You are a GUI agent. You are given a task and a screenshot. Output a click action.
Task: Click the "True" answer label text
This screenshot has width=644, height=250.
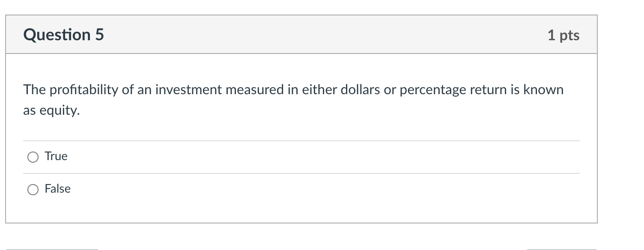click(x=56, y=157)
